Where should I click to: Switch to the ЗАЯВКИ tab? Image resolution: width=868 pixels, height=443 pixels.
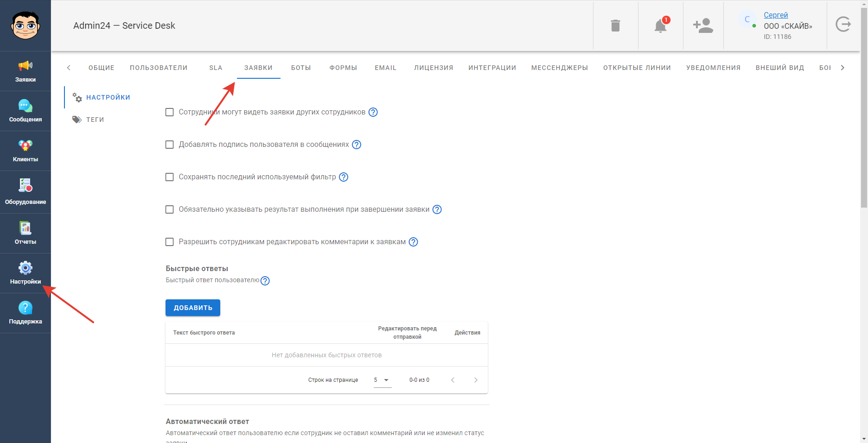click(x=259, y=68)
